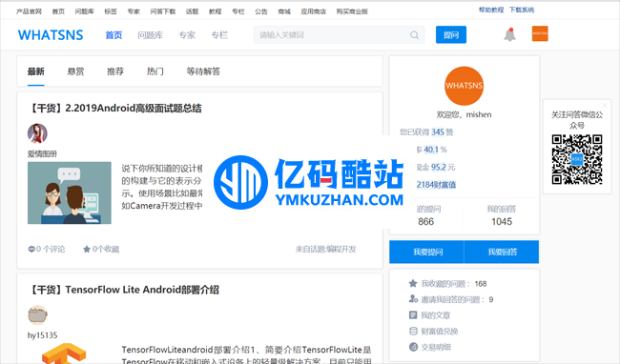
Task: Open 邀请我回答的问题 list
Action: point(452,299)
